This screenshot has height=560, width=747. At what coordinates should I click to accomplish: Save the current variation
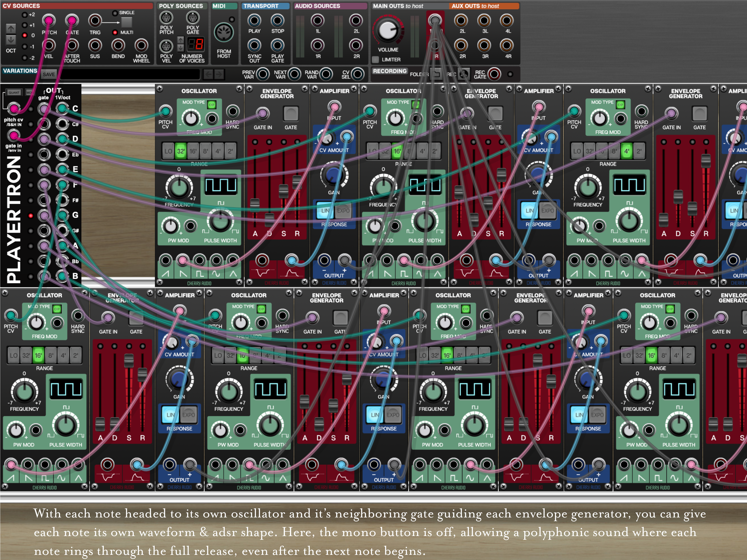pos(49,74)
